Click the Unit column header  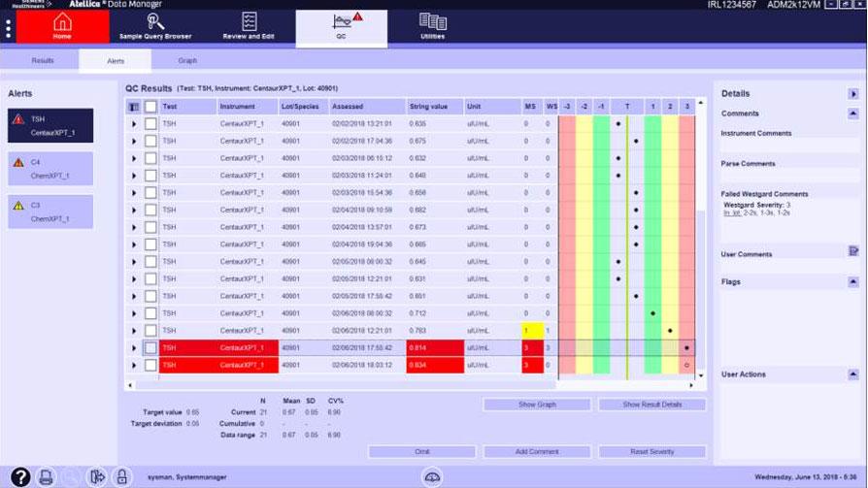click(491, 106)
